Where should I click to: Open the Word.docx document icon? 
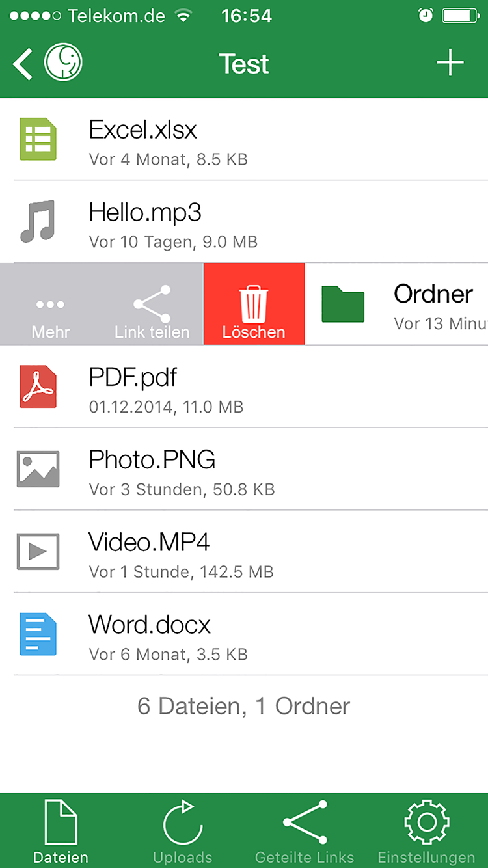tap(38, 634)
